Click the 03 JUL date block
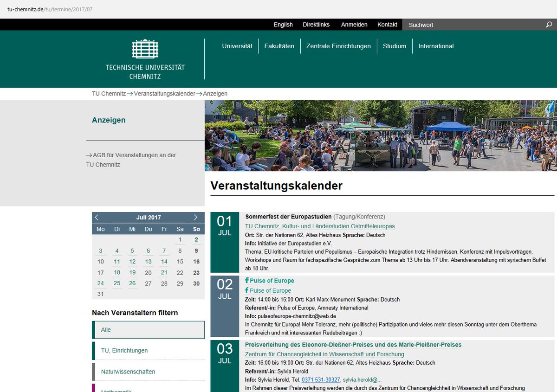Image resolution: width=557 pixels, height=392 pixels. (x=225, y=366)
